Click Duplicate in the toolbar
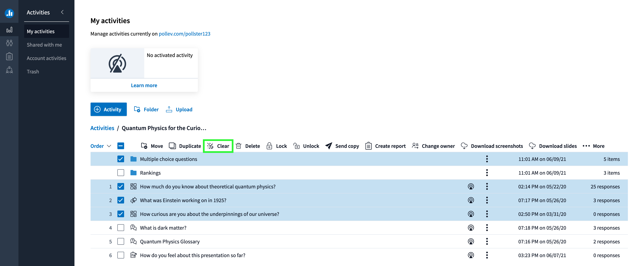The image size is (644, 266). [185, 146]
